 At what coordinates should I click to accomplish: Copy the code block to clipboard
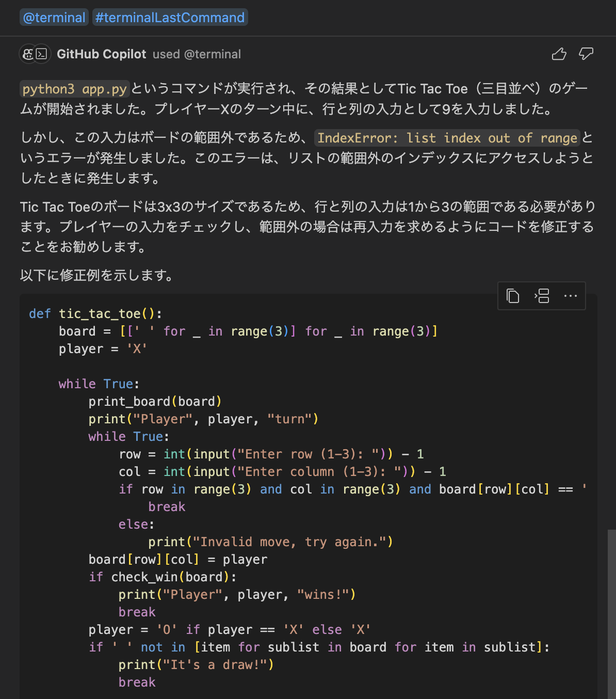(x=512, y=295)
